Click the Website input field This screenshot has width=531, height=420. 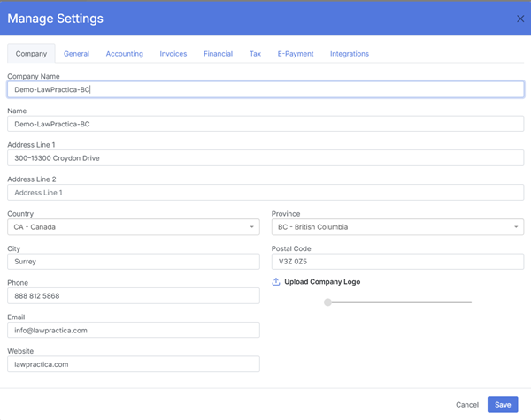pyautogui.click(x=133, y=364)
